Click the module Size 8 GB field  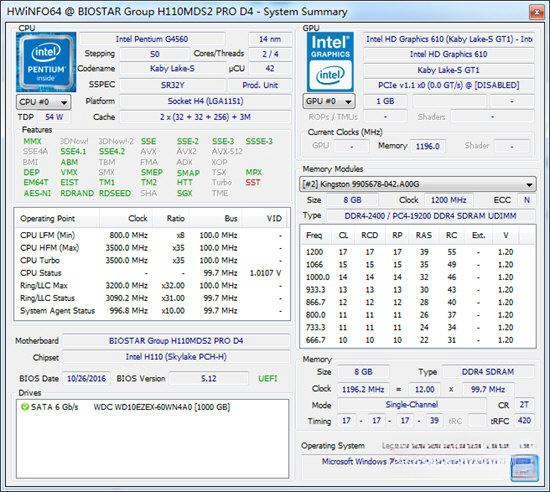tap(353, 200)
